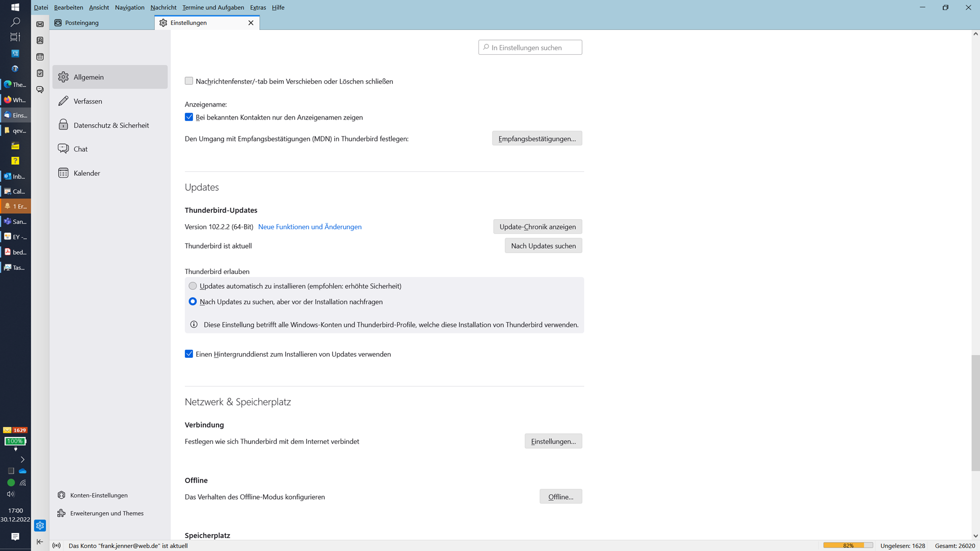This screenshot has height=551, width=980.
Task: Select automatic update installation radio option
Action: point(193,286)
